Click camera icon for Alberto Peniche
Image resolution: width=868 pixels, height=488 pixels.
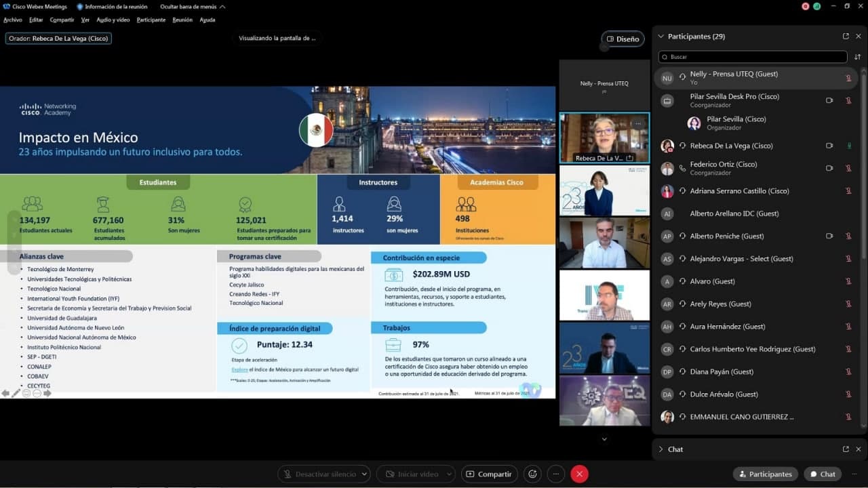829,236
